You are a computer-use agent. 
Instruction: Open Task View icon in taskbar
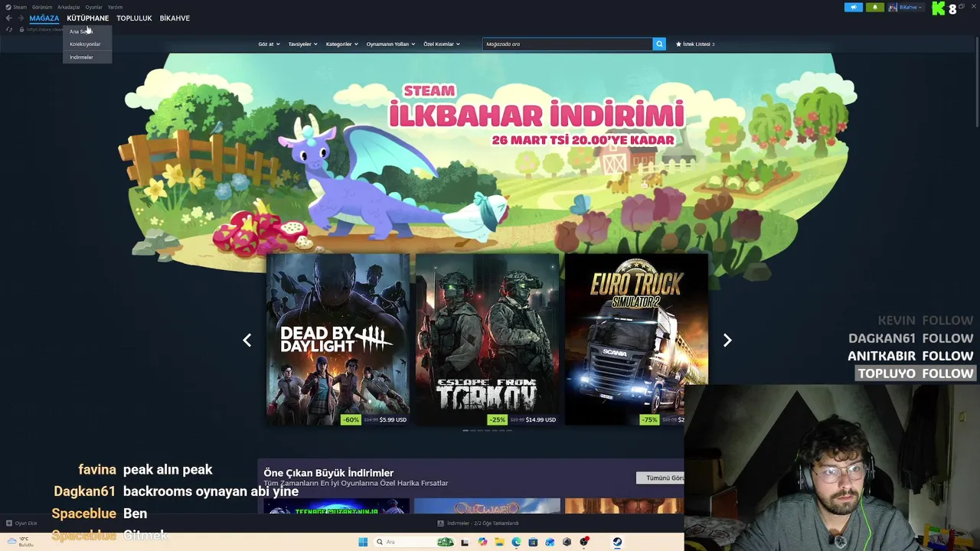click(x=465, y=542)
